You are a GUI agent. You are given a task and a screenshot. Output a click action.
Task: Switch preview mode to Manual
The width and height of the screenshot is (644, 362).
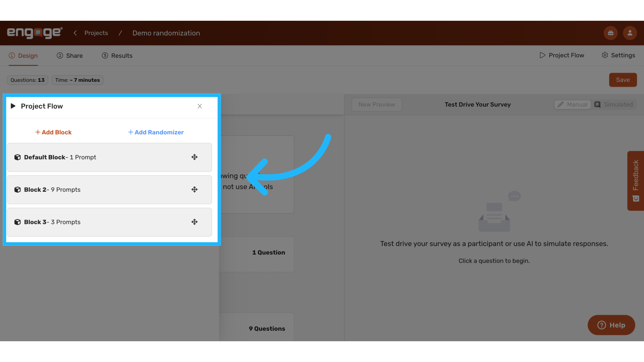coord(572,105)
